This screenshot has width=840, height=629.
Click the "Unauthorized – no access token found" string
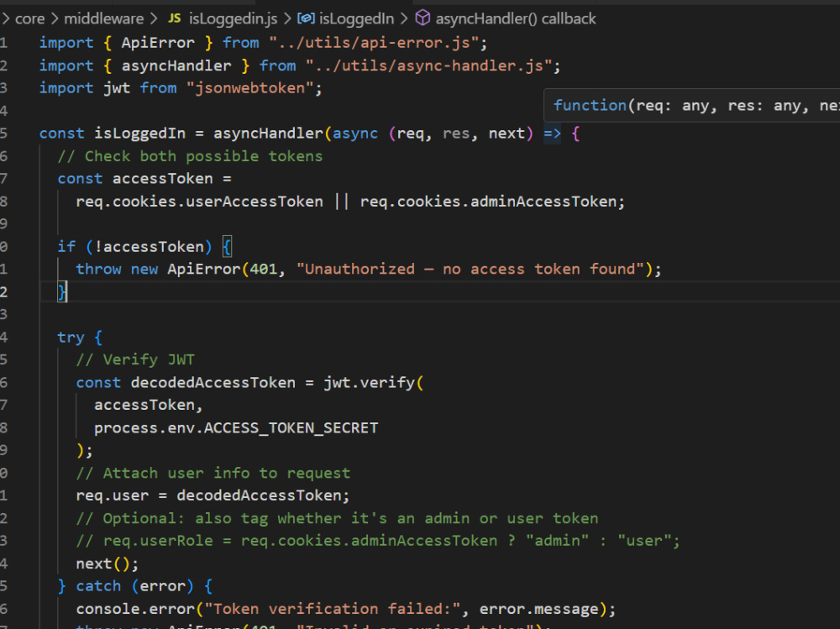click(470, 269)
